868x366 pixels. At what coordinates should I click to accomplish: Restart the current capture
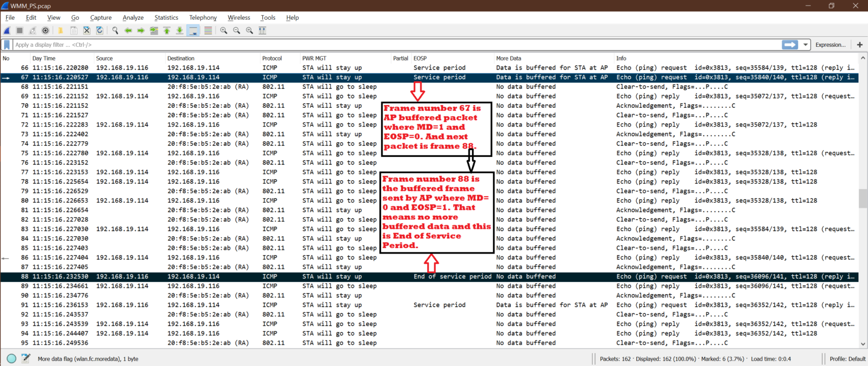coord(33,30)
